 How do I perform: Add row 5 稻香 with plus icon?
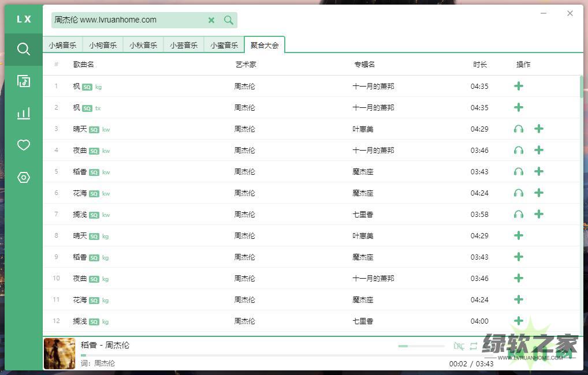click(x=539, y=171)
